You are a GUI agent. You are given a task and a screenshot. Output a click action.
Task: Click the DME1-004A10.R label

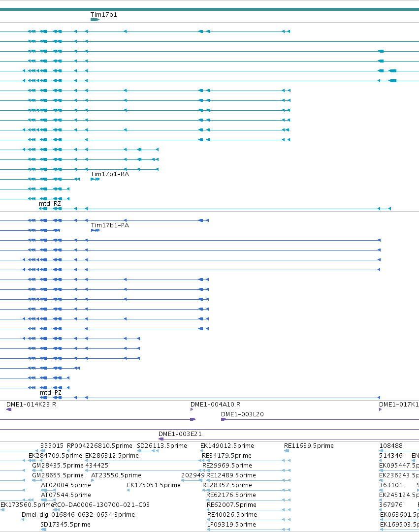[x=215, y=405]
